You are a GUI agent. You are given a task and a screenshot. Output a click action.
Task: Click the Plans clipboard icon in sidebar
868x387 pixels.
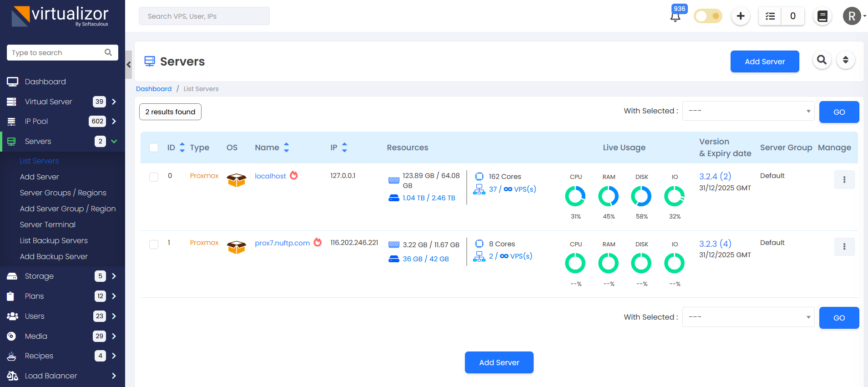click(x=11, y=296)
